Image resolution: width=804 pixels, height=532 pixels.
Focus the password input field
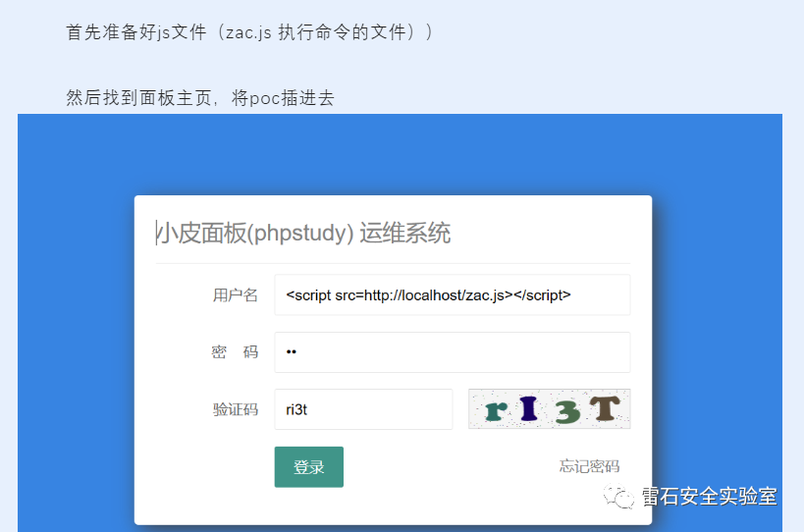point(453,352)
